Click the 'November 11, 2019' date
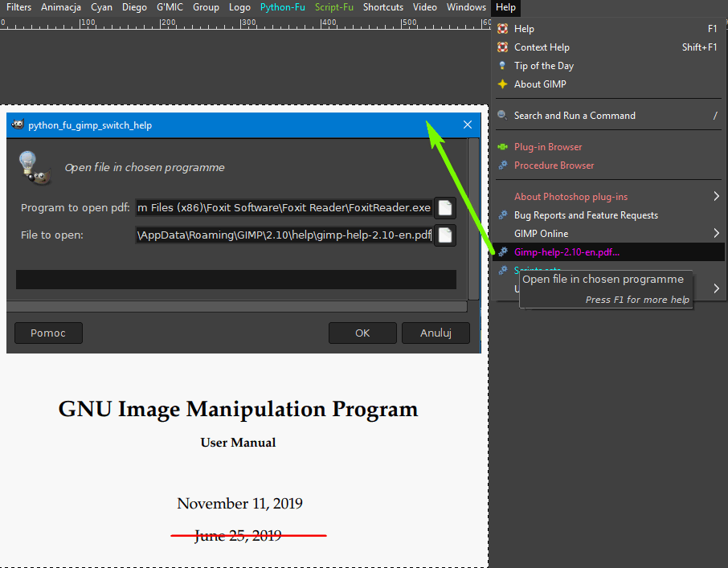728x568 pixels. coord(239,504)
